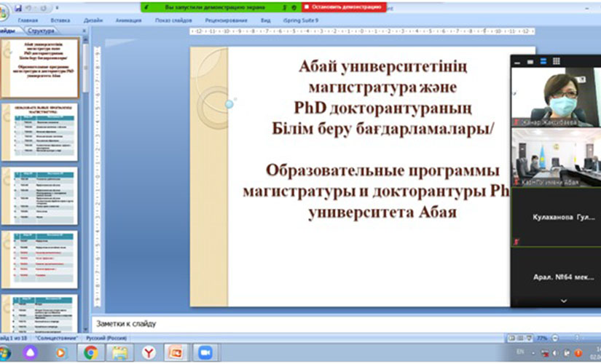Click Русский (Россия) language indicator
This screenshot has height=364, width=601.
click(106, 339)
